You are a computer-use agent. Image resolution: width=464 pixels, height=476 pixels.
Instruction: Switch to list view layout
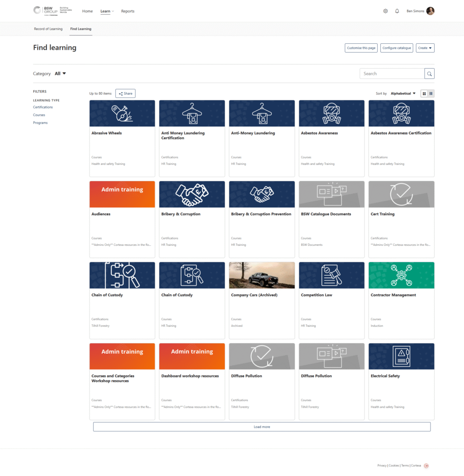(x=431, y=93)
